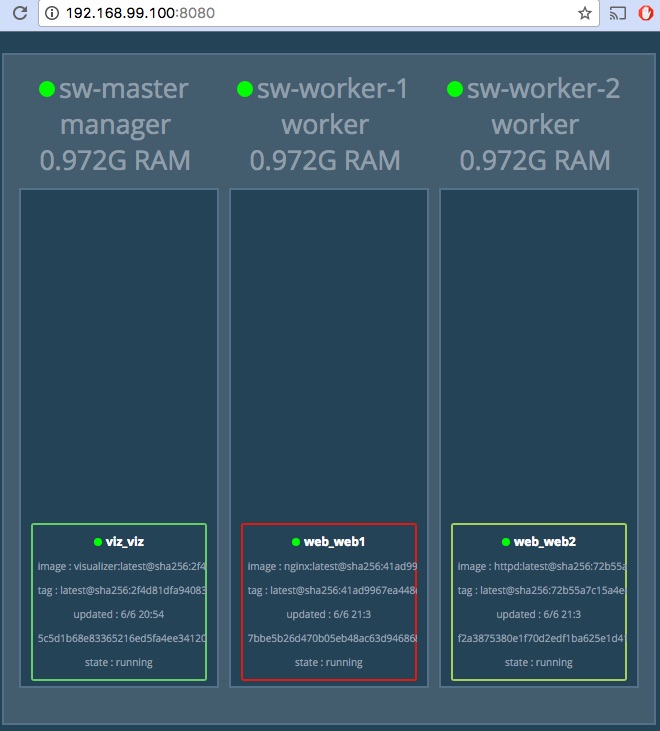Click the web_web2 service name
Image resolution: width=660 pixels, height=731 pixels.
coord(544,542)
